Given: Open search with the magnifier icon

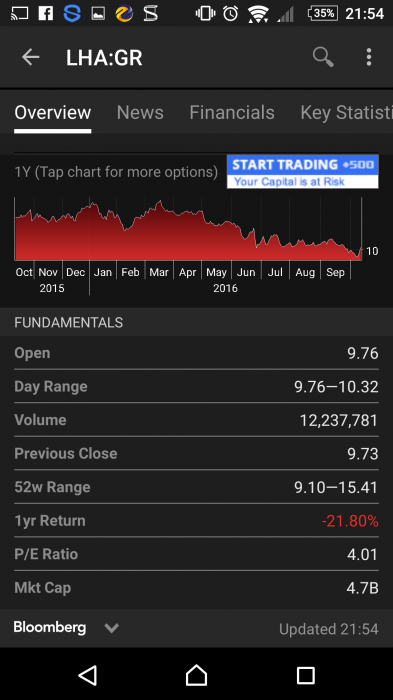Looking at the screenshot, I should (x=323, y=57).
